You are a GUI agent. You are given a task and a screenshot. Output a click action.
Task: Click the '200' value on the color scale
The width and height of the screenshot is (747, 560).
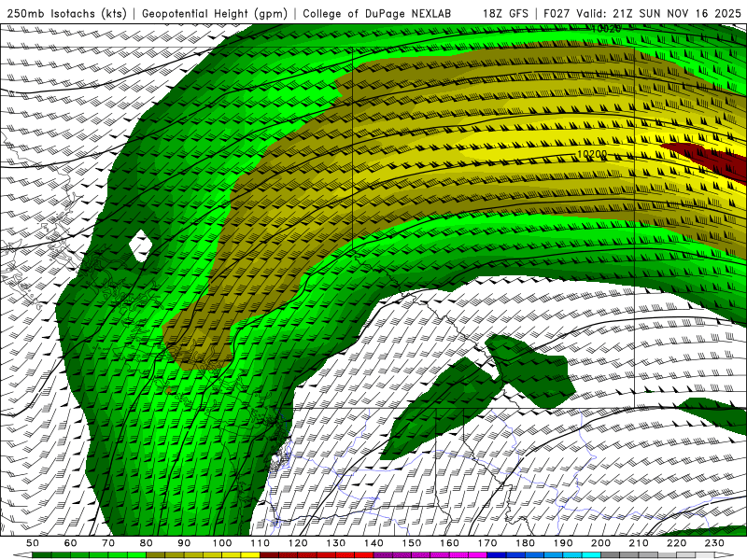[601, 543]
